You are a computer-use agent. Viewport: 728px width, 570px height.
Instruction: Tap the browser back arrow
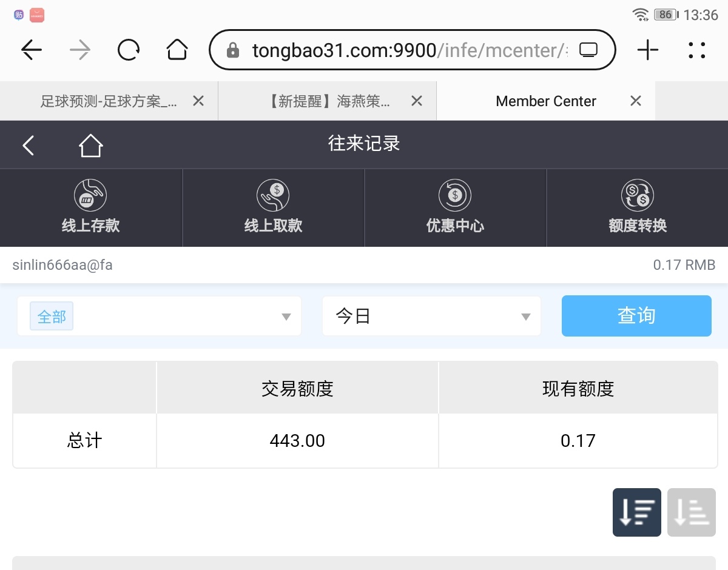click(32, 50)
